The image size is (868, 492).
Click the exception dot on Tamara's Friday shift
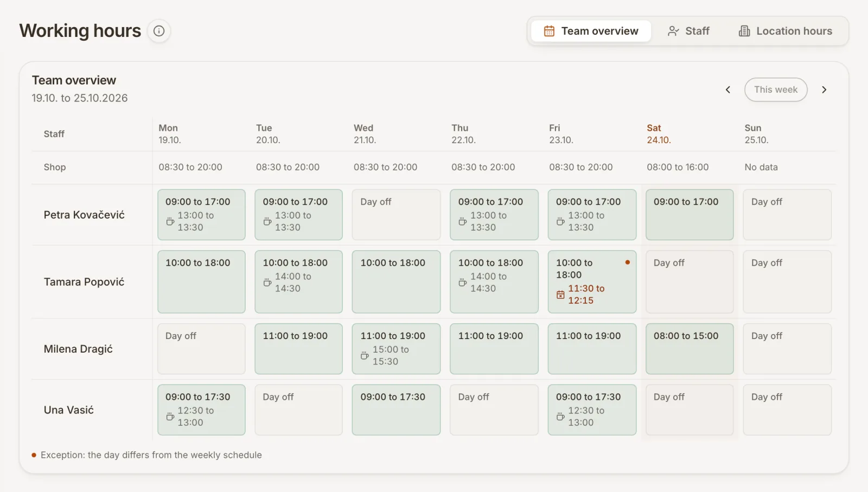(628, 263)
